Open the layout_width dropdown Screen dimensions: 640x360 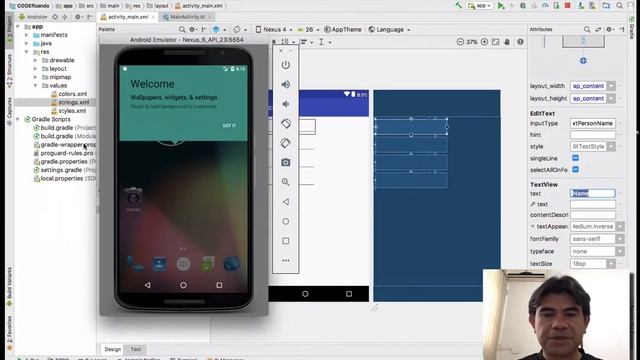(611, 86)
